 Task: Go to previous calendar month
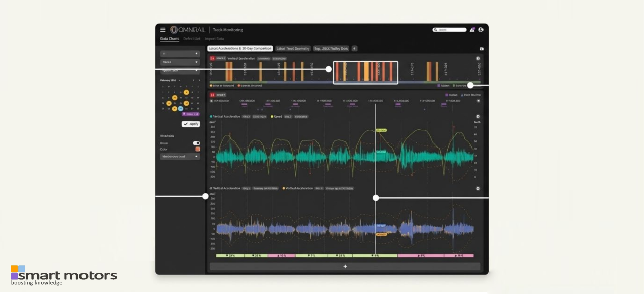tap(194, 80)
